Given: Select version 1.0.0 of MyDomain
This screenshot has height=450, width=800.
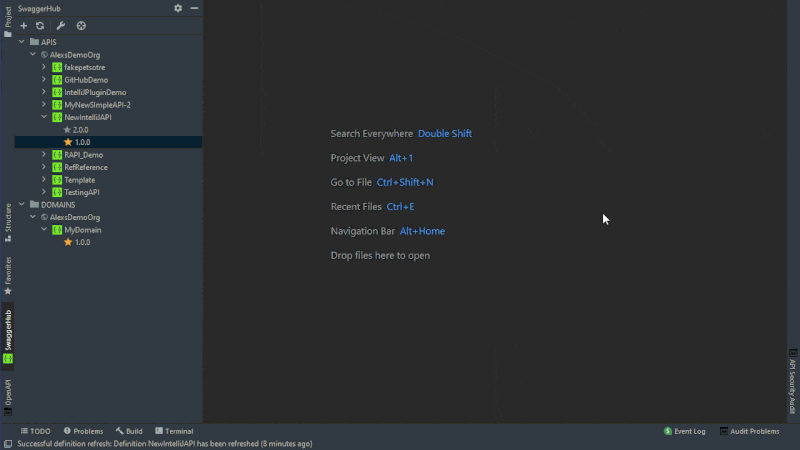Looking at the screenshot, I should point(83,242).
